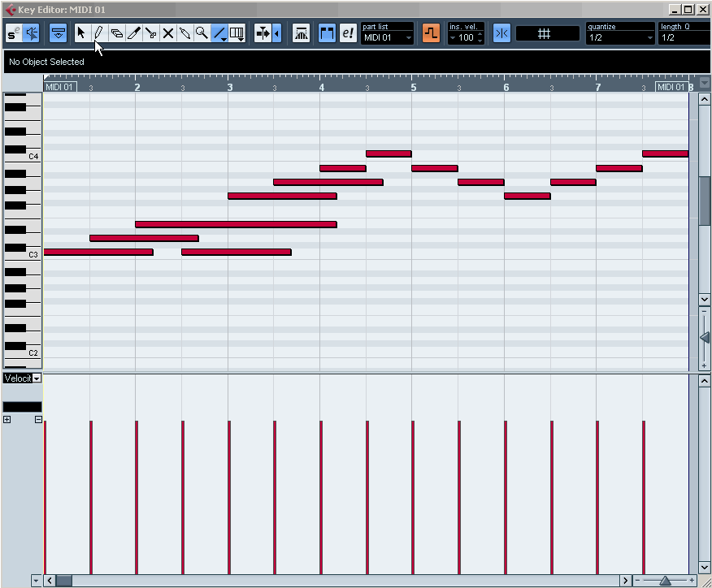Select the Split scissors tool
Screen dimensions: 712x588
pyautogui.click(x=150, y=33)
